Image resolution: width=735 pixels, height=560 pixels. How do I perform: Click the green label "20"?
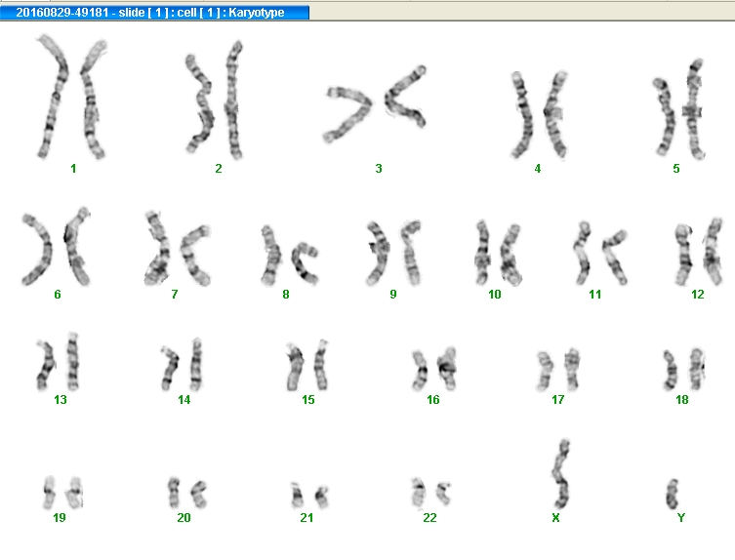[184, 518]
